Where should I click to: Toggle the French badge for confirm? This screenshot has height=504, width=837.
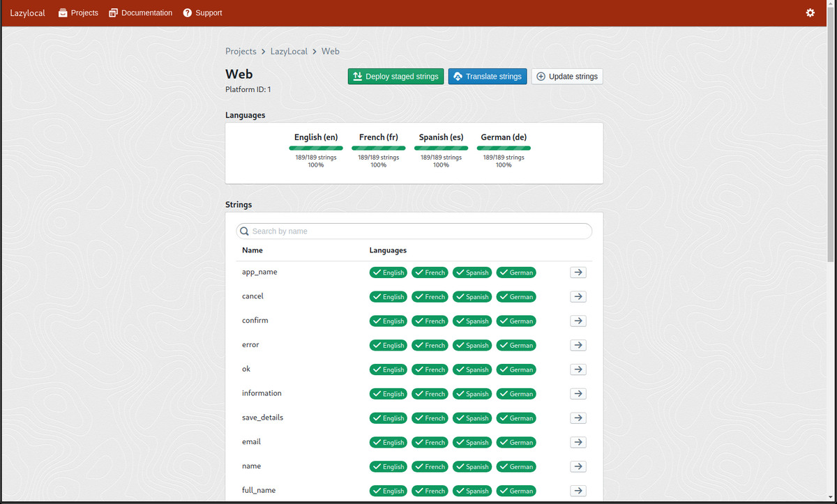pos(430,321)
